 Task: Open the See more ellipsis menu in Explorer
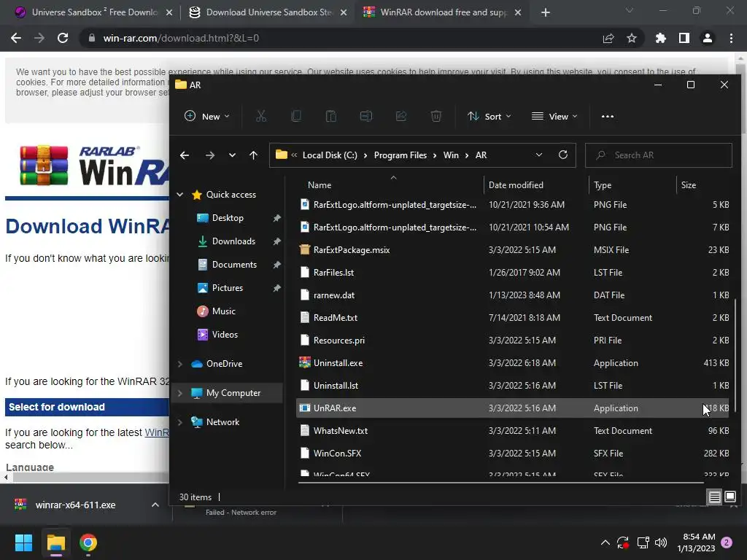click(608, 116)
